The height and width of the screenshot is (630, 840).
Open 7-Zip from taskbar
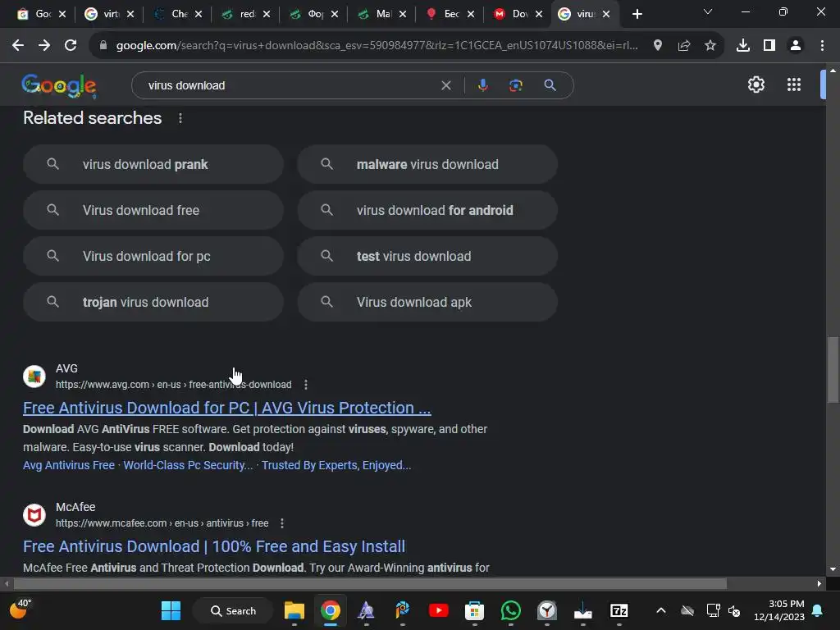pyautogui.click(x=619, y=610)
